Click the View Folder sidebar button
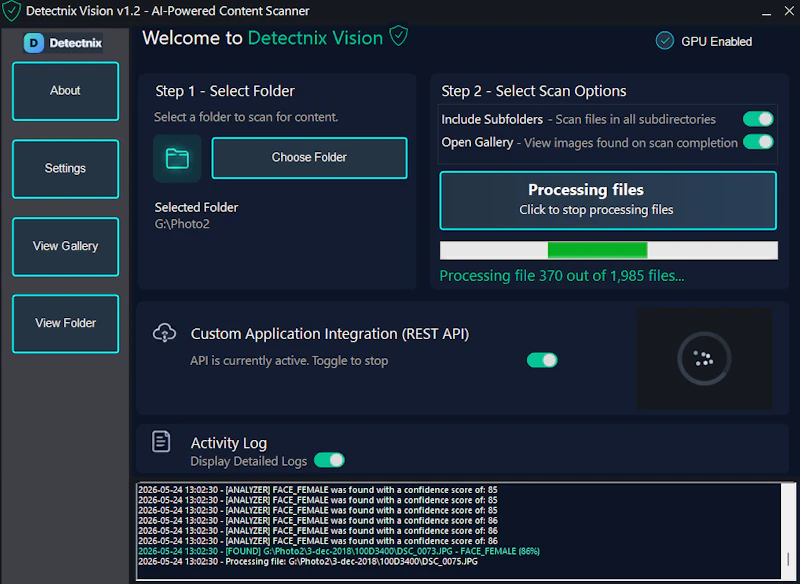This screenshot has height=584, width=800. pos(65,323)
